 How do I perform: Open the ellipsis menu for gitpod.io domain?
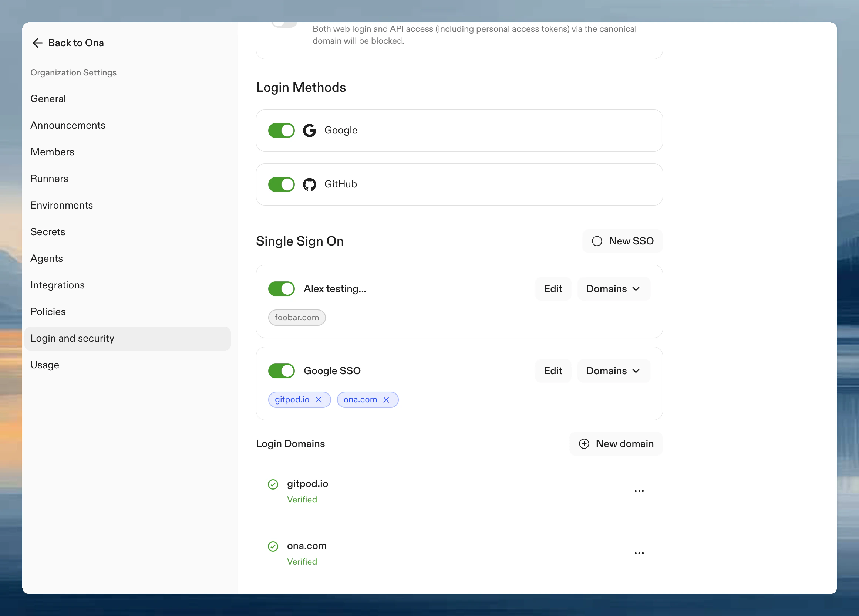[639, 491]
